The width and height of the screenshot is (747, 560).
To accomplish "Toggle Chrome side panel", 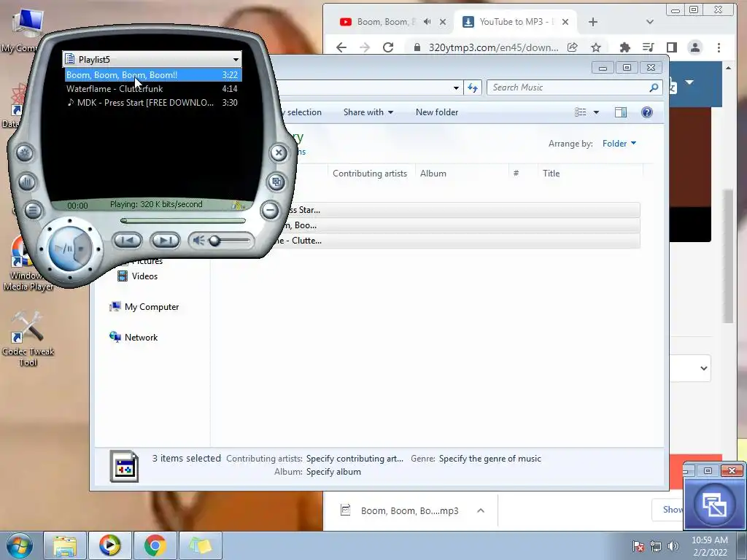I will tap(672, 47).
